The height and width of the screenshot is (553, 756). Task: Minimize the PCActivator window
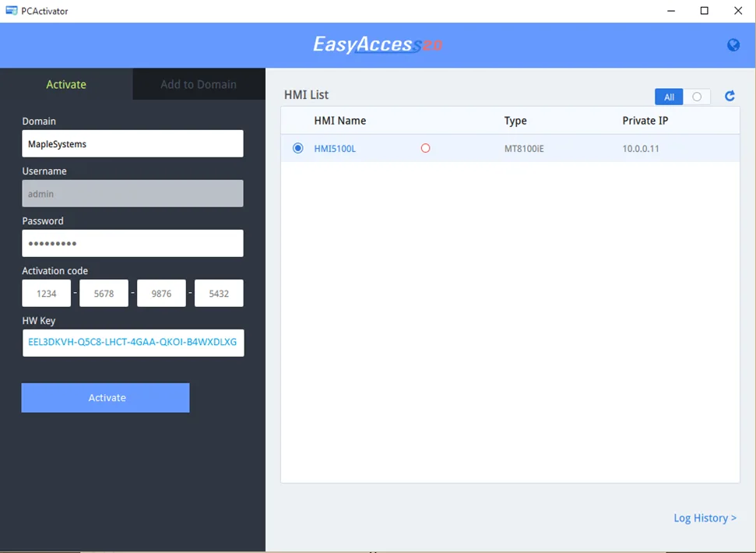(x=670, y=11)
